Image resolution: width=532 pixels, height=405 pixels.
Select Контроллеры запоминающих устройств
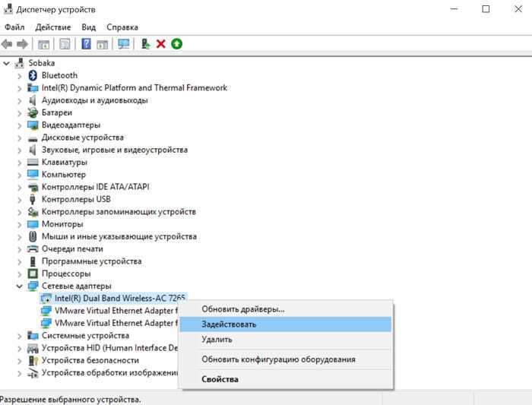point(119,212)
